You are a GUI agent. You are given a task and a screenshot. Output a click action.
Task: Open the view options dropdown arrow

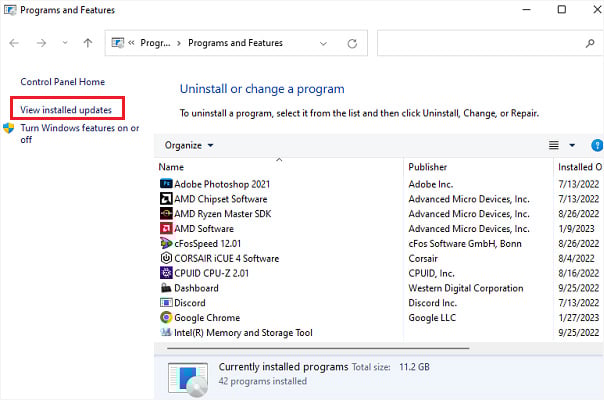coord(572,145)
